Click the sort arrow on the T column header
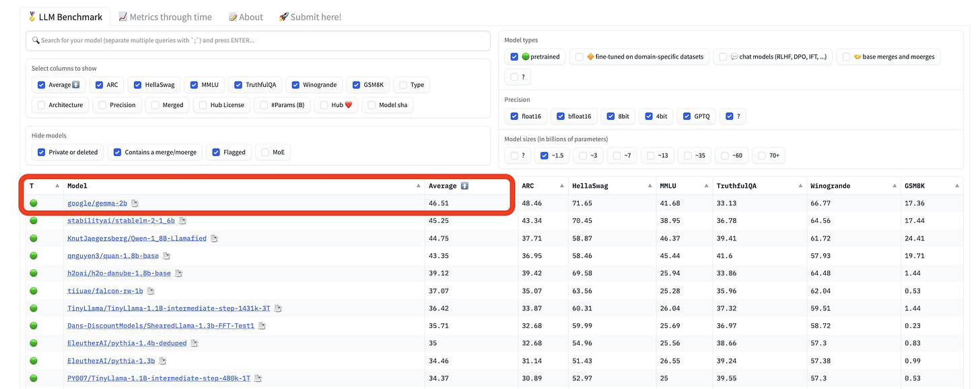The width and height of the screenshot is (980, 389). click(x=57, y=186)
